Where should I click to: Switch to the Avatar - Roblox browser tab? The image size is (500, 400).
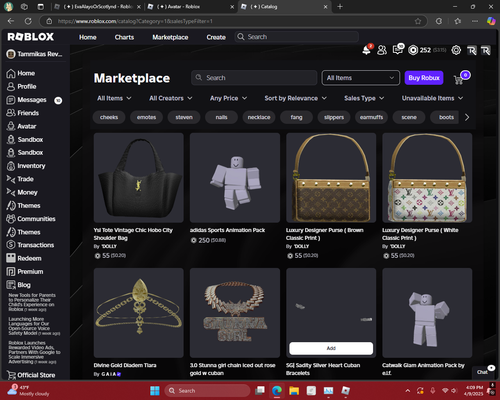point(191,7)
